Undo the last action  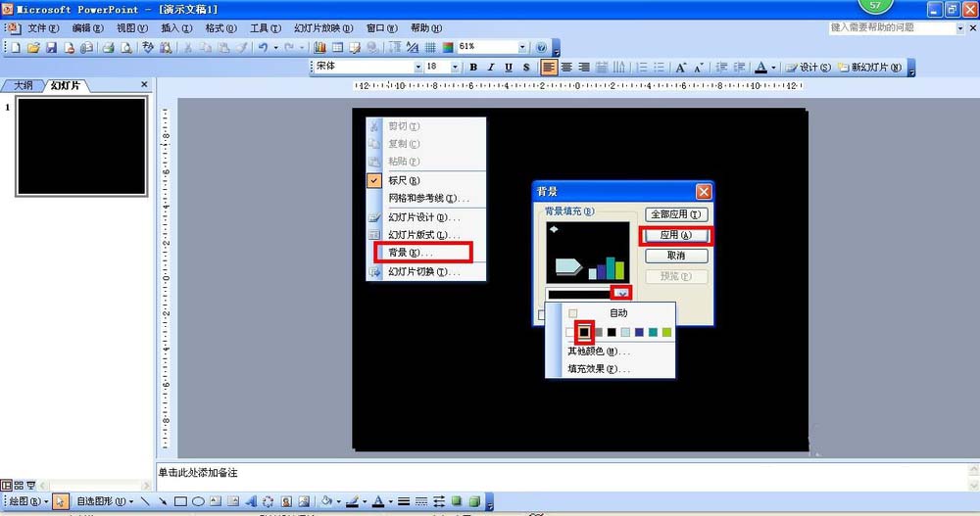263,47
